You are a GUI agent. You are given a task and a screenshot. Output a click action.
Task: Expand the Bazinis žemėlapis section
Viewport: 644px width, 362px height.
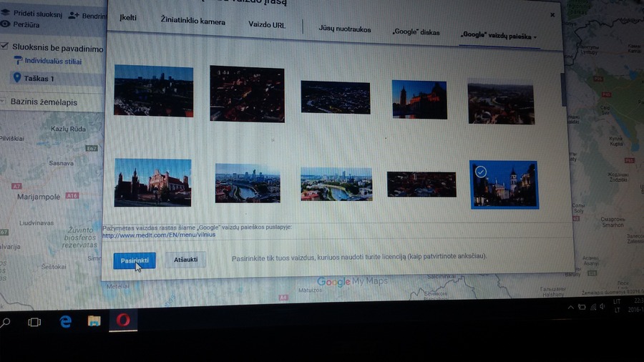pyautogui.click(x=3, y=101)
